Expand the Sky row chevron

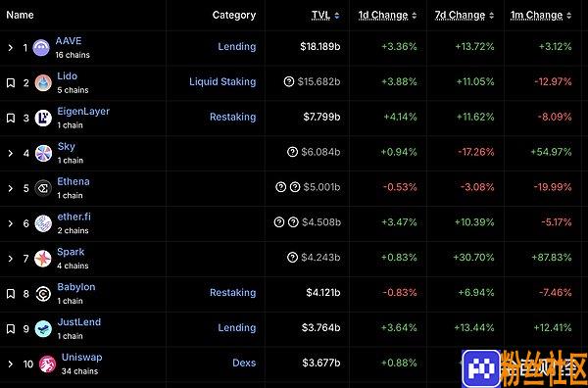[11, 153]
